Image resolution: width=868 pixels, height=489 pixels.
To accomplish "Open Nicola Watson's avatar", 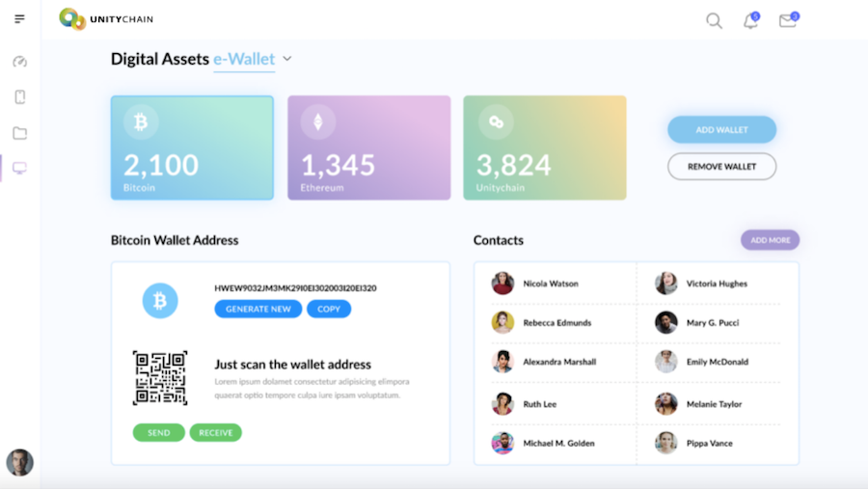I will click(x=502, y=283).
